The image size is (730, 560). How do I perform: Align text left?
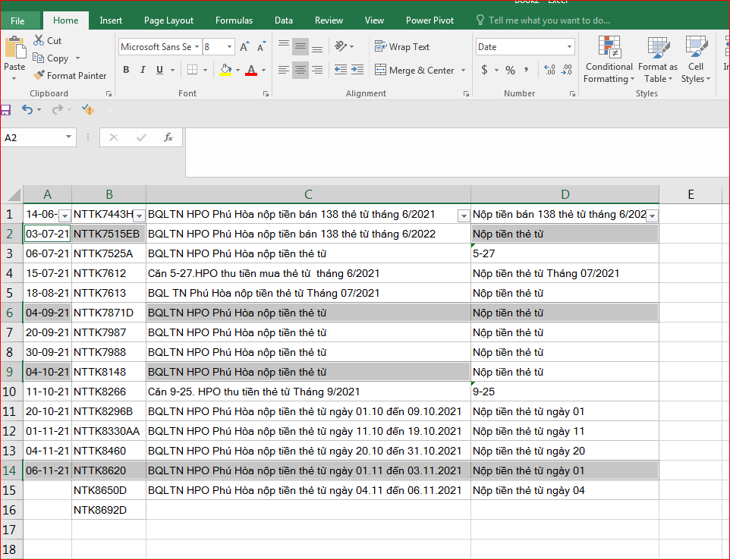tap(284, 70)
